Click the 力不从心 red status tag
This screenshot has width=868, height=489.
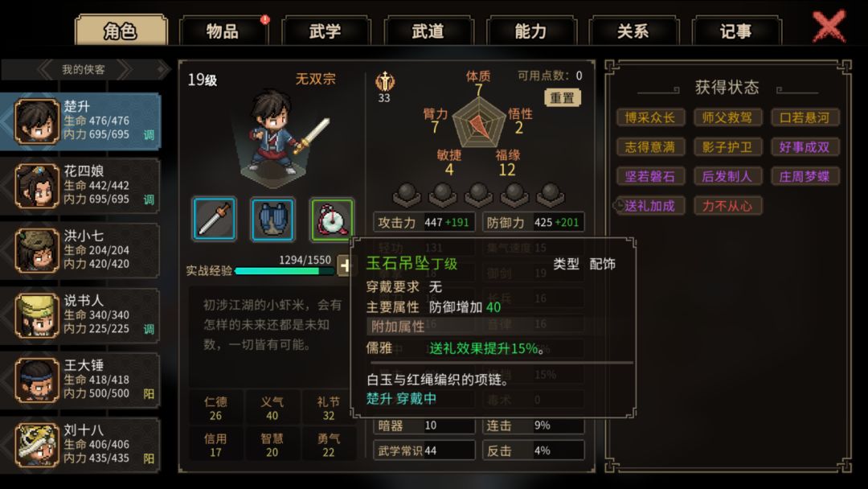coord(727,206)
